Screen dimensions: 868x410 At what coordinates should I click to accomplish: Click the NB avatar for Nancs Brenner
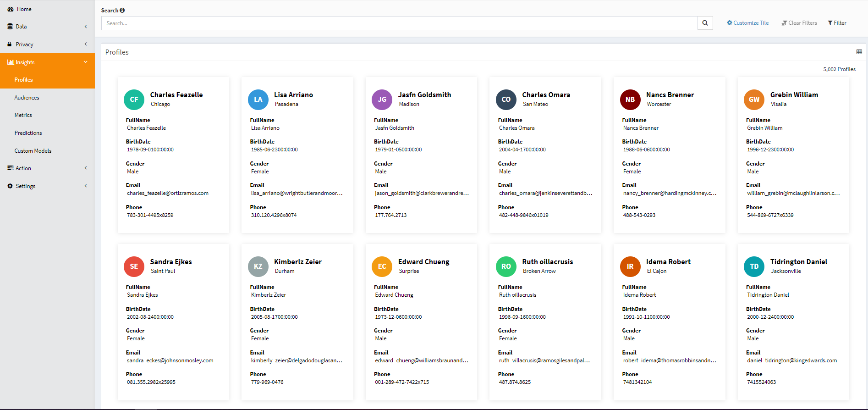630,100
